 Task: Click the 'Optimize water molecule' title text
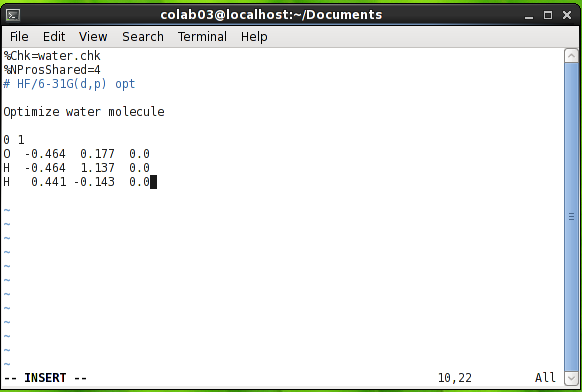point(84,112)
